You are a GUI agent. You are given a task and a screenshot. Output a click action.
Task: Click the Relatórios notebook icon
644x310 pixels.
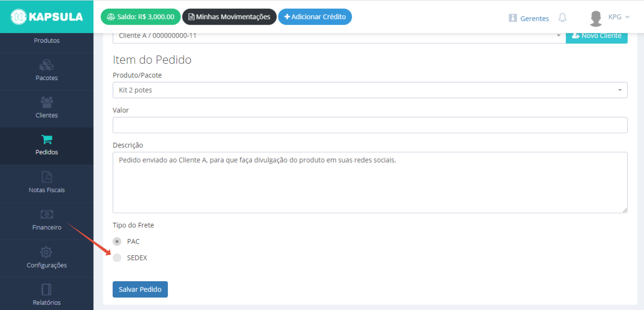pyautogui.click(x=46, y=289)
